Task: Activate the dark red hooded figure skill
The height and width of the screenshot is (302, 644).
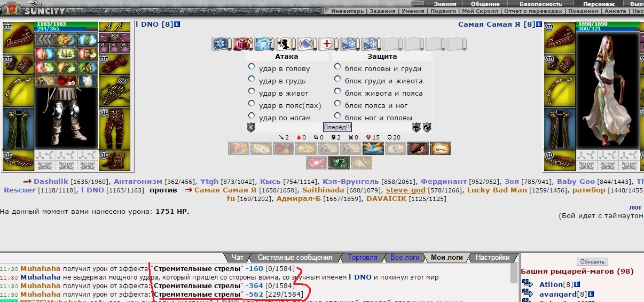Action: [x=418, y=148]
